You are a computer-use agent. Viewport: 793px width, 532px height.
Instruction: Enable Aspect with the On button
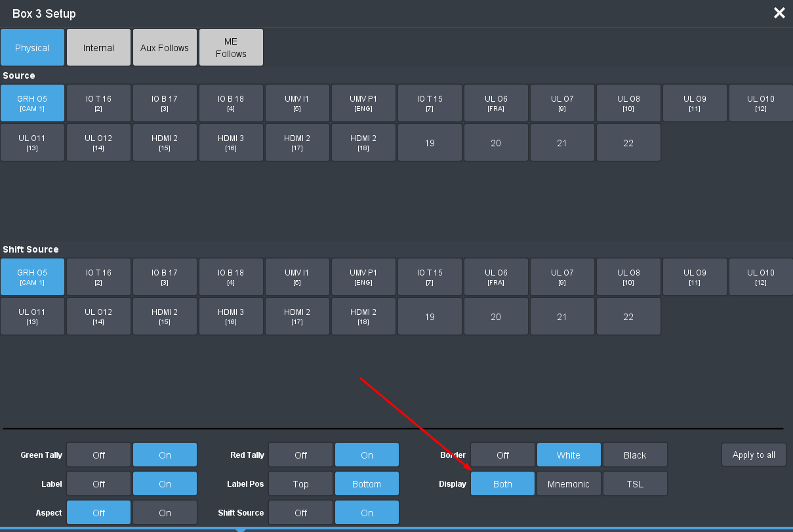165,513
